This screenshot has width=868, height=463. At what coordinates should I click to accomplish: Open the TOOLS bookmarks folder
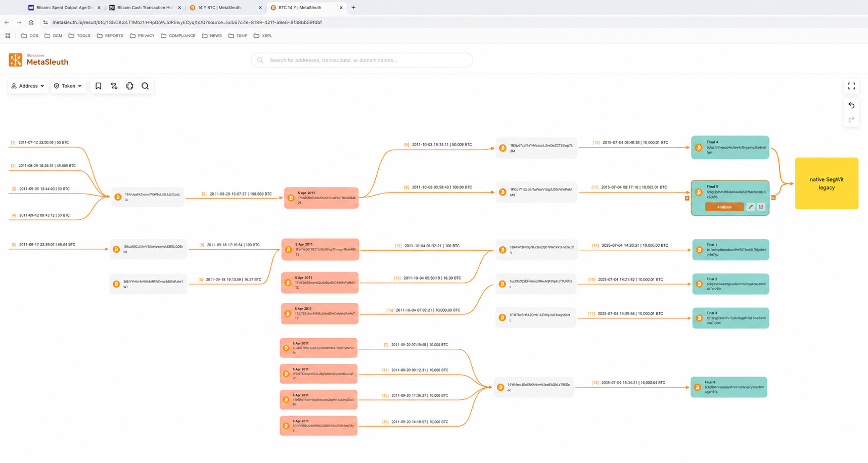tap(79, 36)
